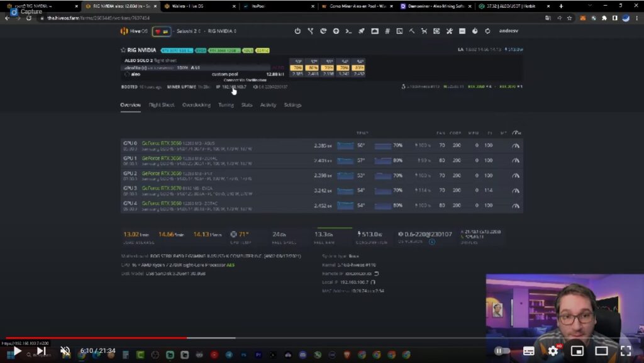This screenshot has width=644, height=363.
Task: Click the GPU 0 GeForce RTX 3060 row
Action: pos(321,146)
